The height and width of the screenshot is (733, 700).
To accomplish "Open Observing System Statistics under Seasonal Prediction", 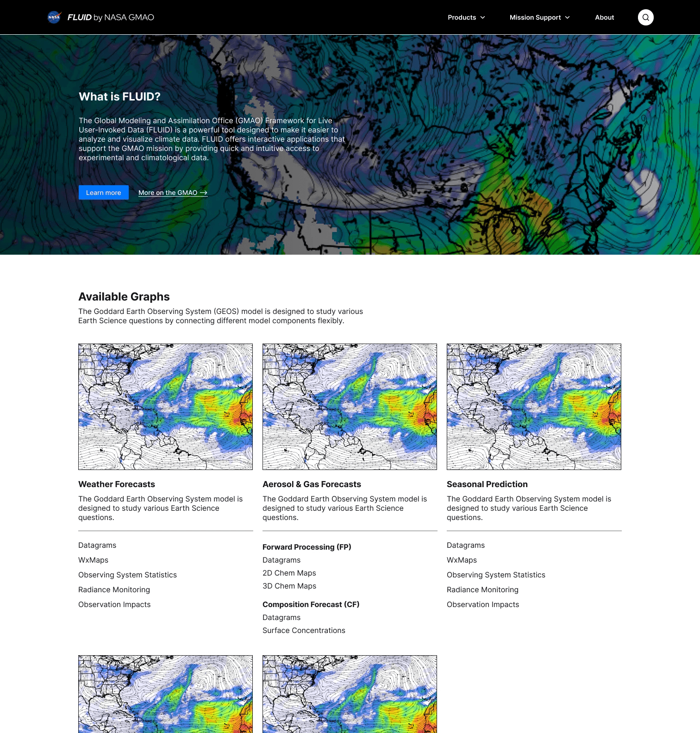I will click(496, 575).
